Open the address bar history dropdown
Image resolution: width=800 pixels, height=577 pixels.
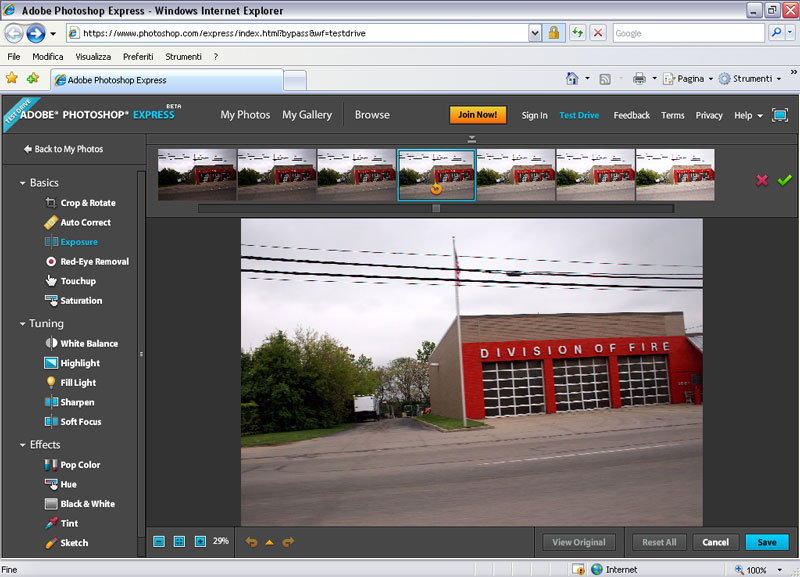[x=534, y=33]
